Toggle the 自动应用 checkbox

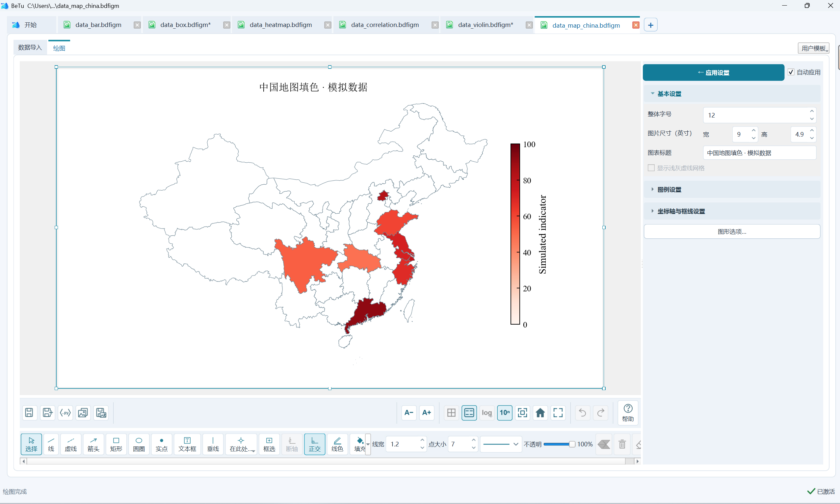(x=791, y=72)
